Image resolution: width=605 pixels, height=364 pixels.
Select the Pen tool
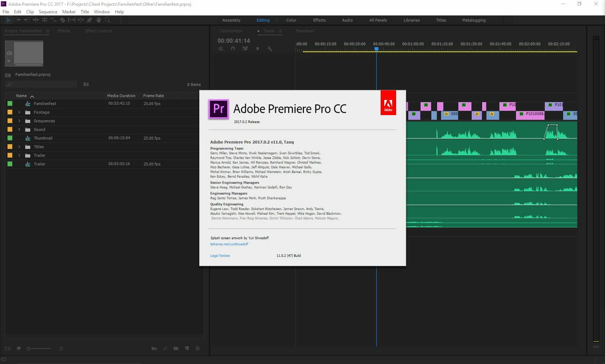pyautogui.click(x=90, y=20)
